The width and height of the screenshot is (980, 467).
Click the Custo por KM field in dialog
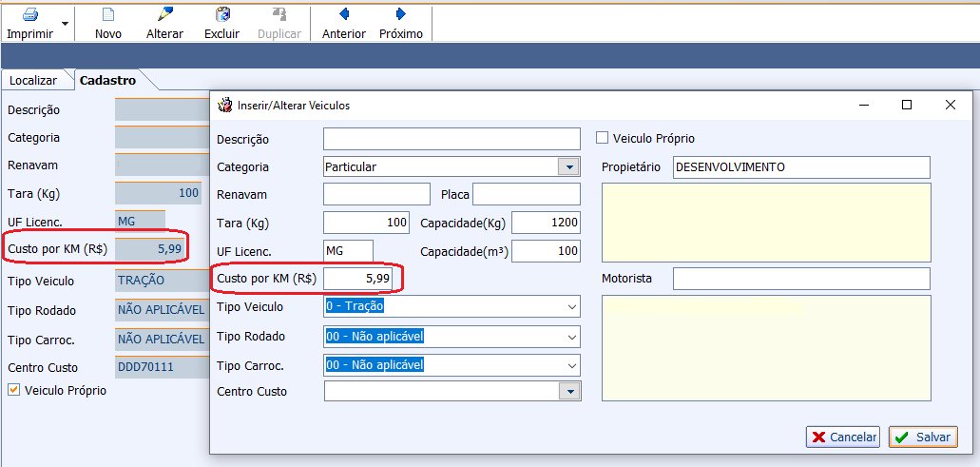click(x=357, y=279)
